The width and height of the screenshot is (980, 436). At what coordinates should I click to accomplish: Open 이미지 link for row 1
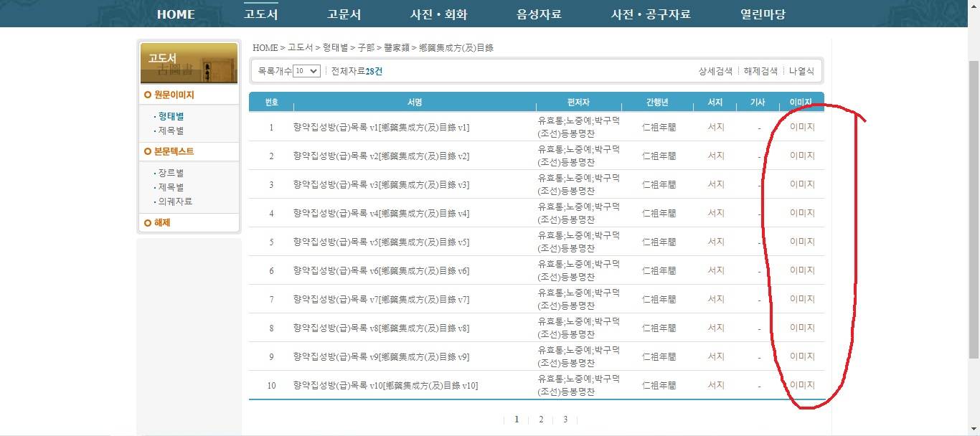[802, 127]
